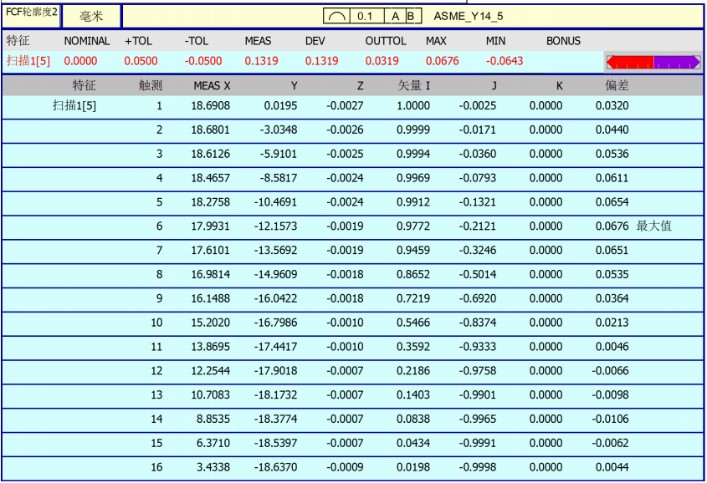
Task: Click the ASME_Y14_5 standard label
Action: (x=467, y=16)
